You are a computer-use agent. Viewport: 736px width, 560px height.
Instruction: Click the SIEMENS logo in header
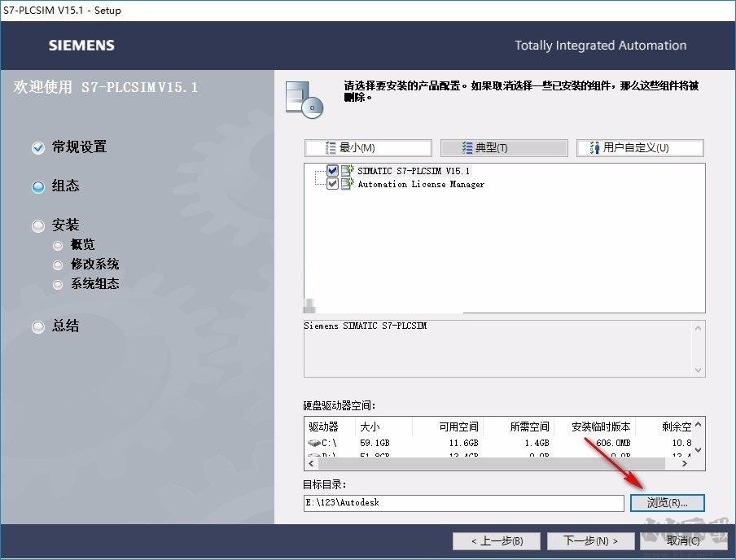[81, 46]
